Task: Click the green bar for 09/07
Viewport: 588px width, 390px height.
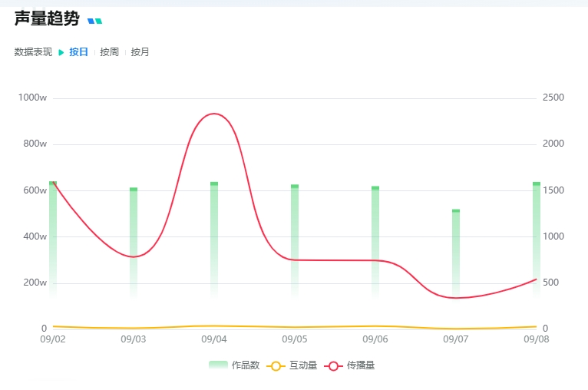Action: pos(456,253)
